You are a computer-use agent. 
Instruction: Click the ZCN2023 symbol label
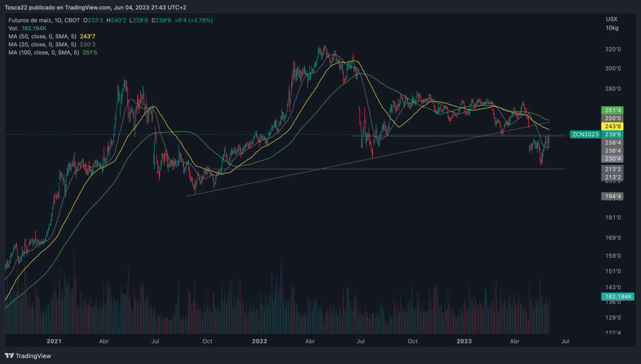tap(585, 134)
